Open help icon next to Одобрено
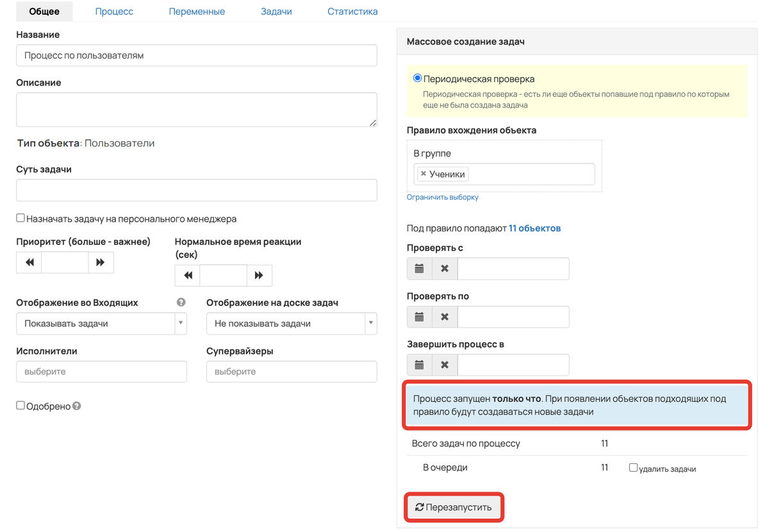The height and width of the screenshot is (532, 769). (77, 406)
